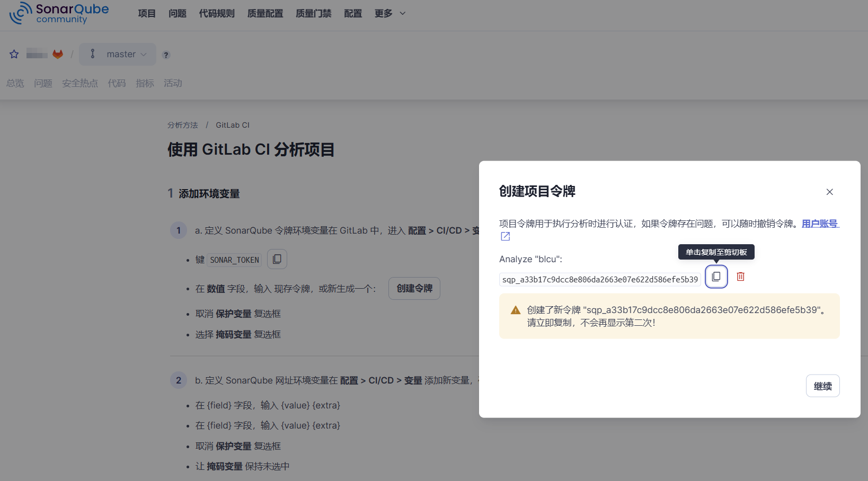Close the 创建项目令牌 dialog
This screenshot has height=481, width=868.
(x=830, y=192)
